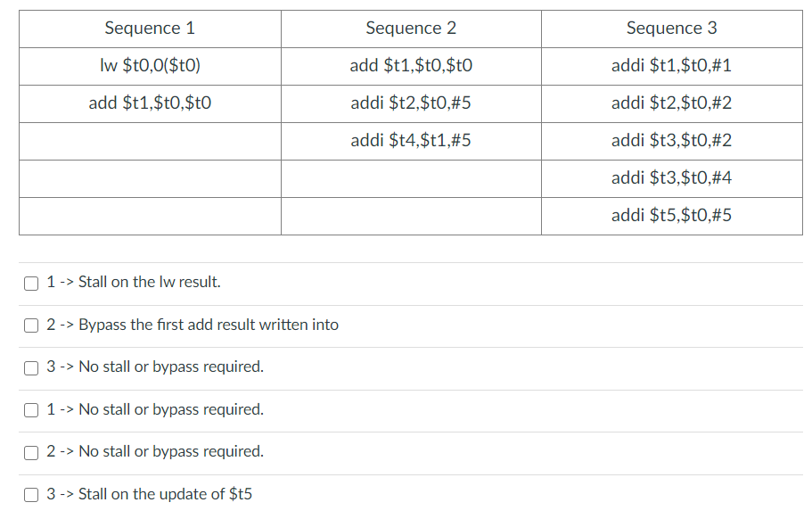Check '3 -> Stall on the update of $t5'
The image size is (812, 519).
click(x=31, y=495)
